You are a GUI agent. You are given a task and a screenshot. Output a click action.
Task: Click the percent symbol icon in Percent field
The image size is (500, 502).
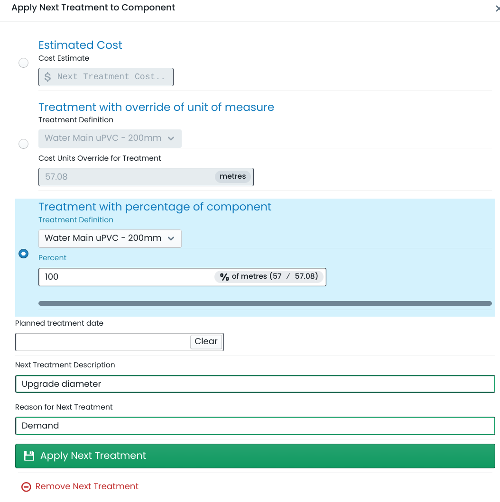(x=224, y=277)
